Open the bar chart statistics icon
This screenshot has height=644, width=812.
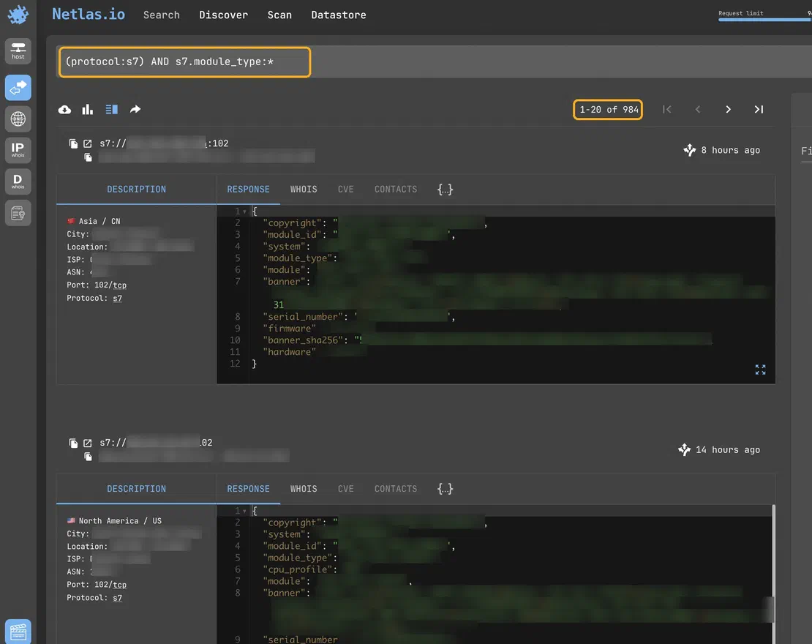88,109
